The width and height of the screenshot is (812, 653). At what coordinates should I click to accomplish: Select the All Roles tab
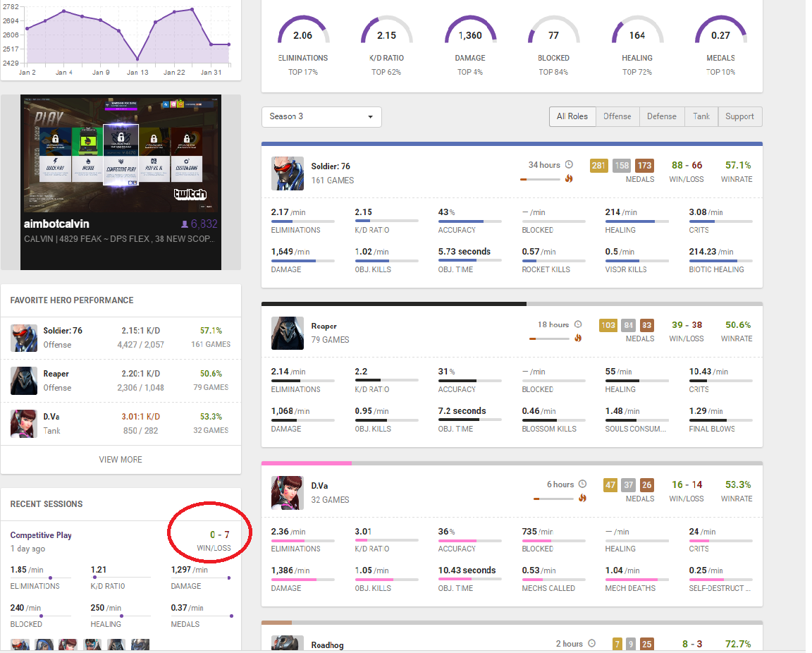pyautogui.click(x=572, y=116)
